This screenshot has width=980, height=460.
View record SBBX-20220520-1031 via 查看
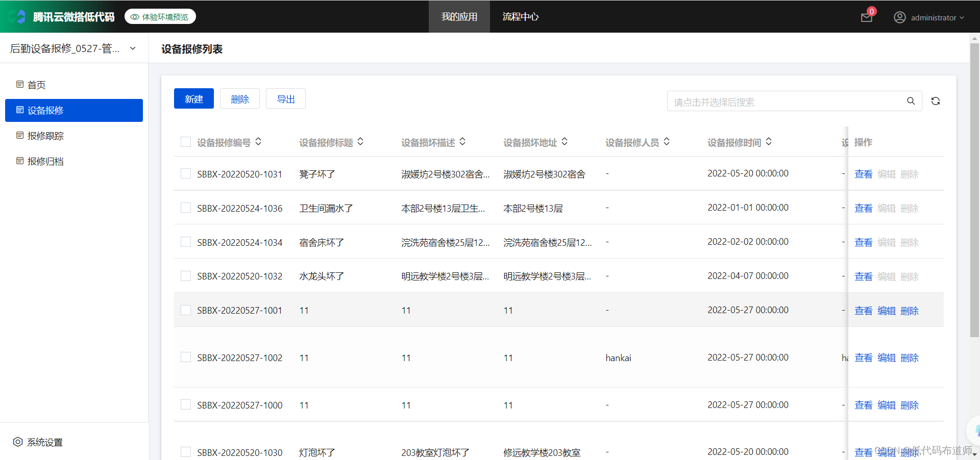(x=864, y=174)
